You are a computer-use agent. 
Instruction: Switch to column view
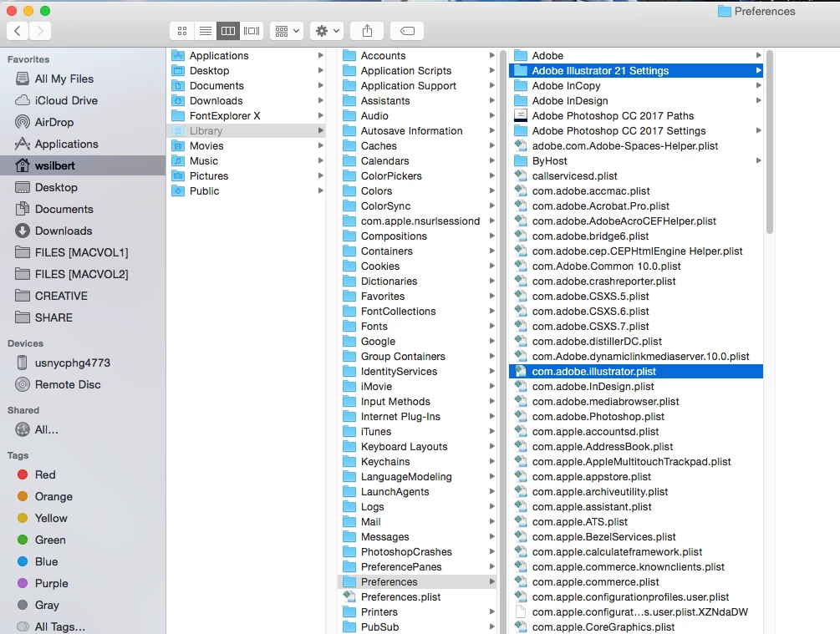pyautogui.click(x=228, y=31)
